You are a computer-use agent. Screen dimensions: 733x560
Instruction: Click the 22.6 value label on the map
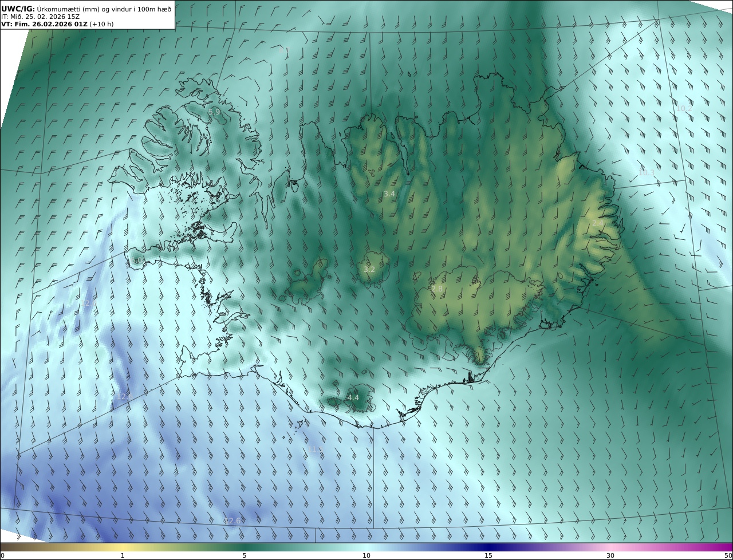tap(232, 520)
